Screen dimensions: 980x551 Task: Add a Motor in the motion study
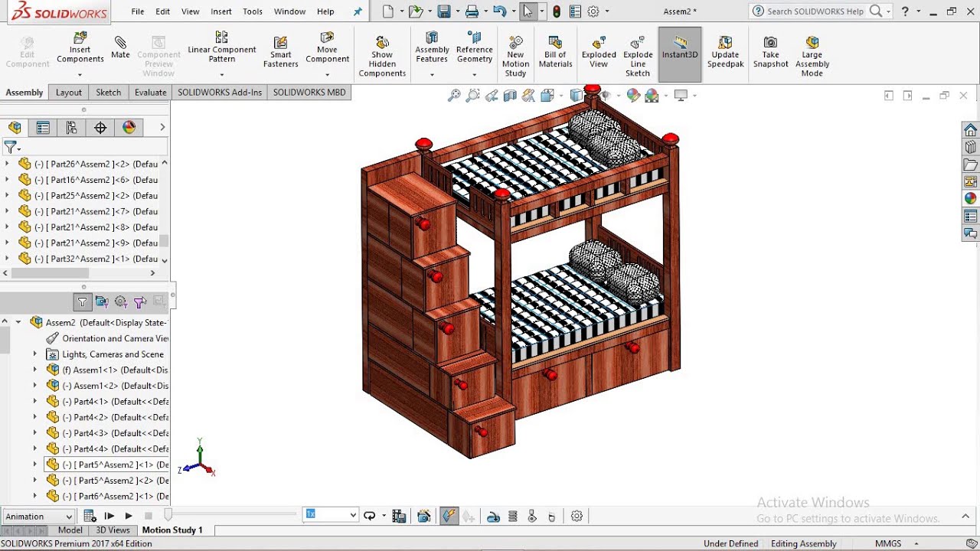(x=494, y=517)
